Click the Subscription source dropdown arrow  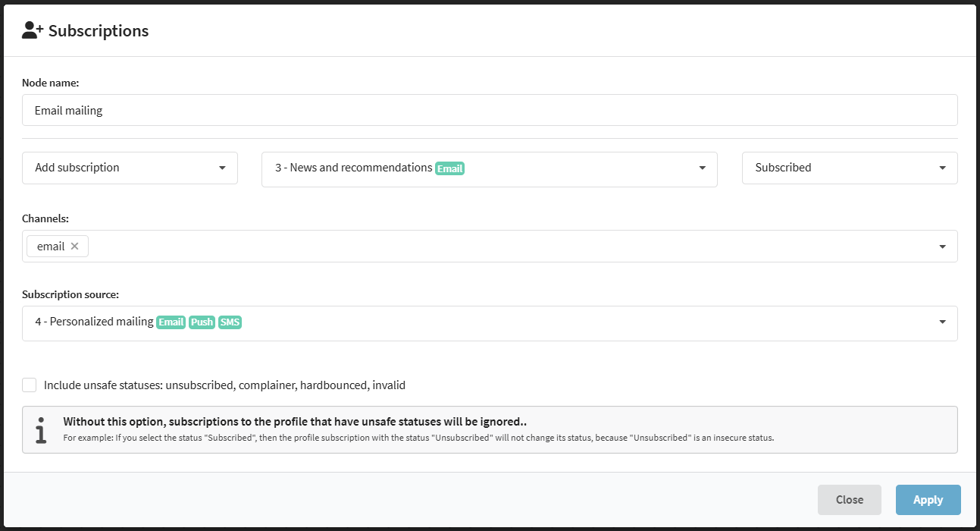coord(942,322)
